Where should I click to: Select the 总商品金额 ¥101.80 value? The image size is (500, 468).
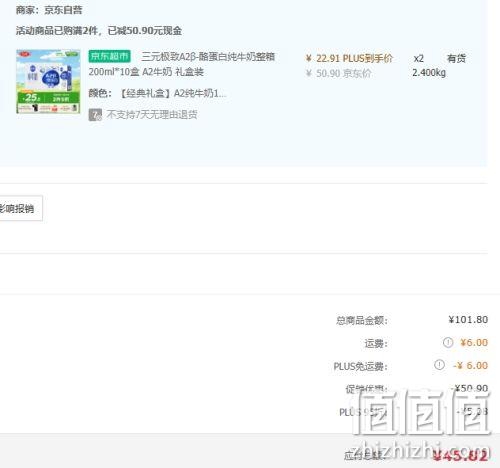[468, 320]
